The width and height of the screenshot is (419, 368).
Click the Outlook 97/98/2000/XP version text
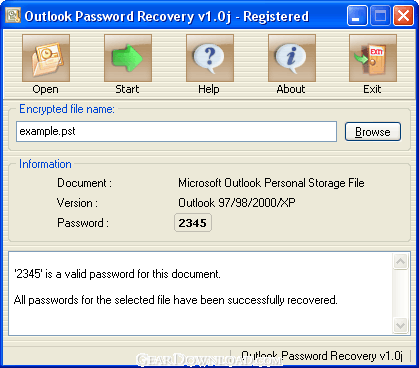pos(237,203)
